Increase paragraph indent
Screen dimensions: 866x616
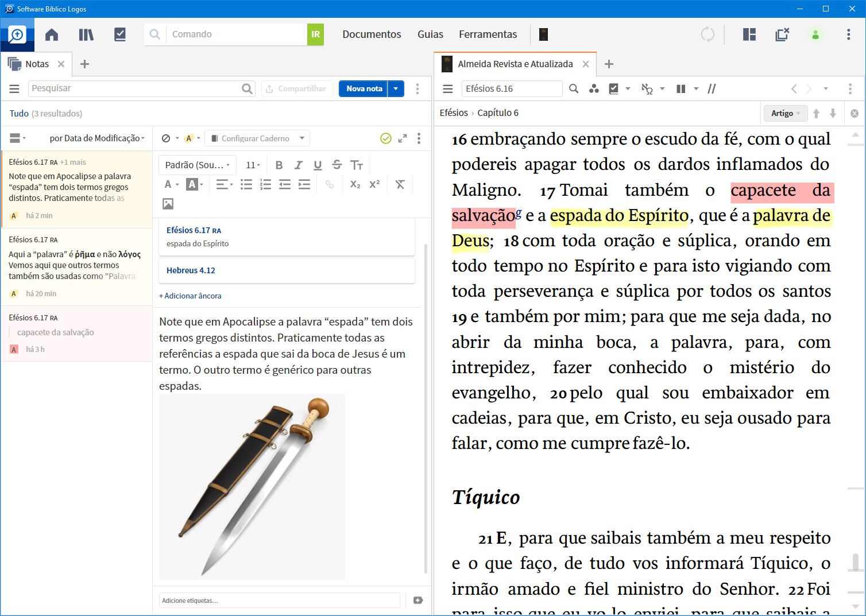click(304, 184)
